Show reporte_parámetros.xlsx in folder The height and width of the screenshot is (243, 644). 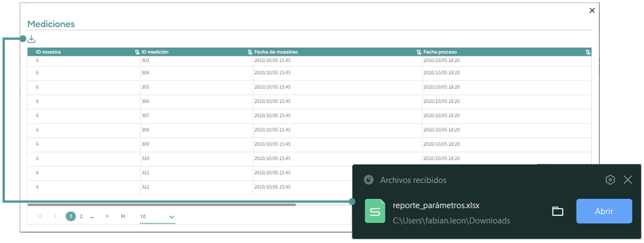click(557, 211)
